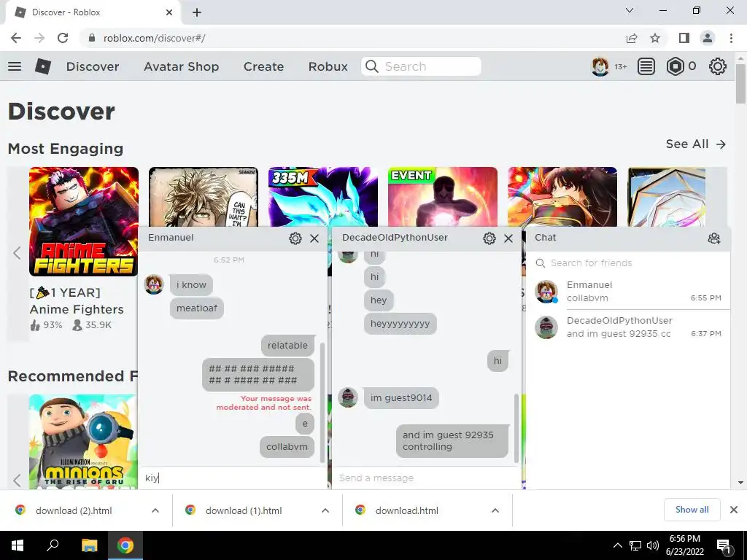Click Enmanuel chat message input

[233, 478]
